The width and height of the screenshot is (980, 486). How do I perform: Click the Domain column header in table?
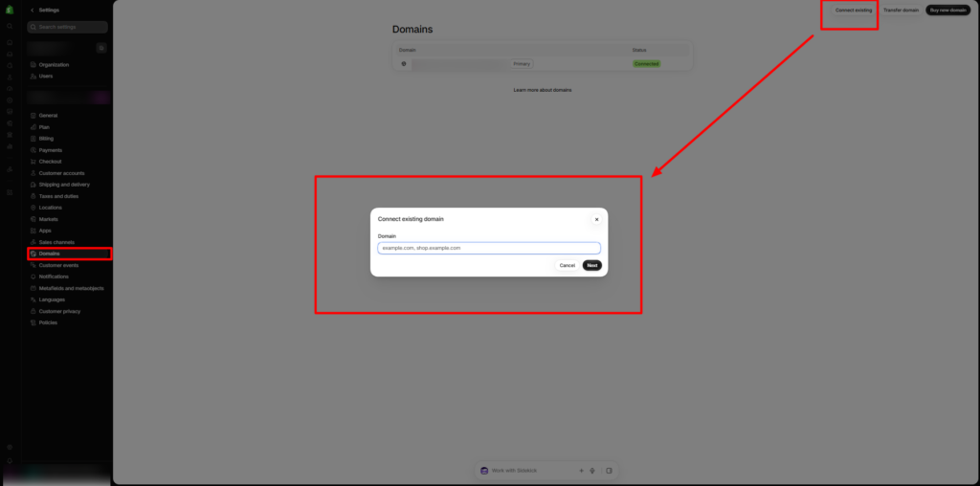[x=408, y=50]
